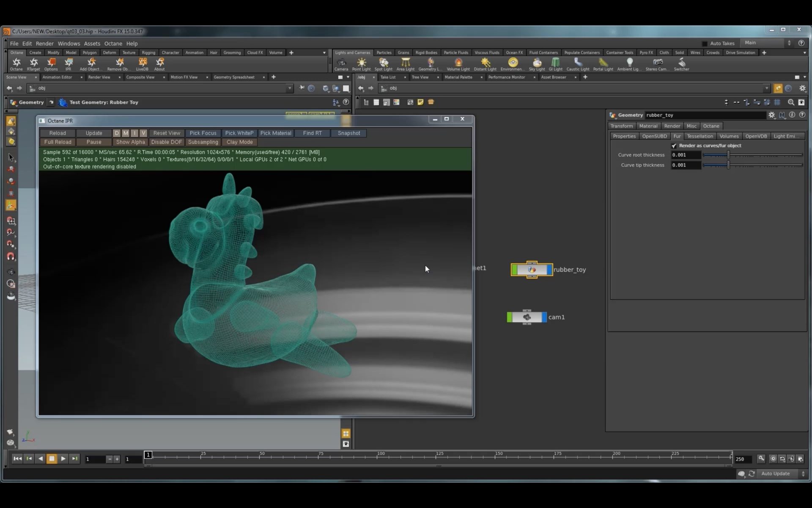The image size is (812, 508).
Task: Click Pick Focus button
Action: coord(203,133)
